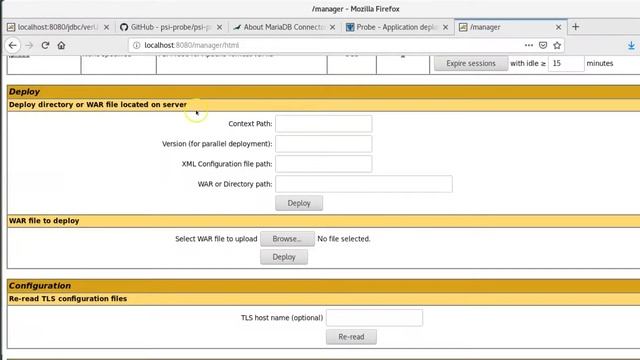This screenshot has width=640, height=360.
Task: Close the Probe Application deploy tab
Action: coord(446,27)
